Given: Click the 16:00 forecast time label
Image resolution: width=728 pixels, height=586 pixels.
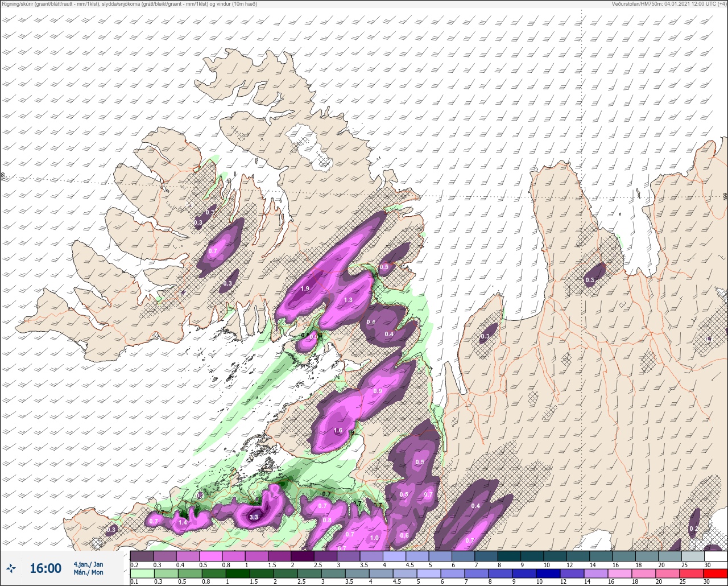Looking at the screenshot, I should (45, 568).
